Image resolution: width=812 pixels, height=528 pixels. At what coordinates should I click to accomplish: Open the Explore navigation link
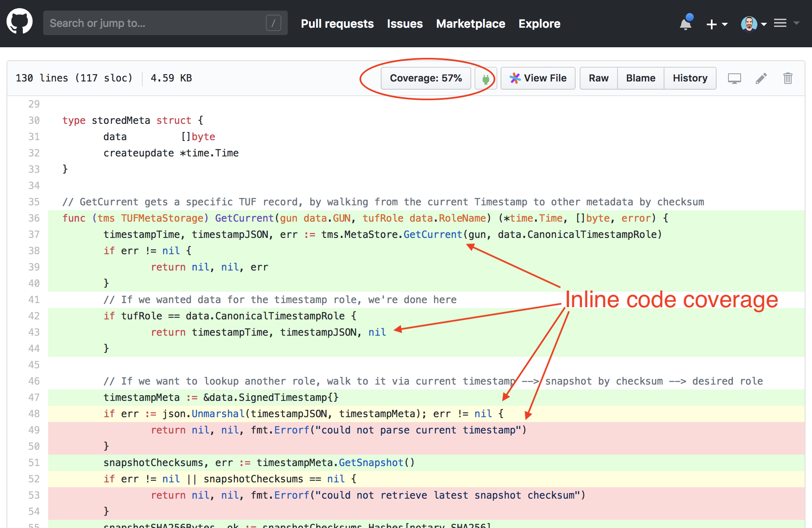click(x=538, y=24)
